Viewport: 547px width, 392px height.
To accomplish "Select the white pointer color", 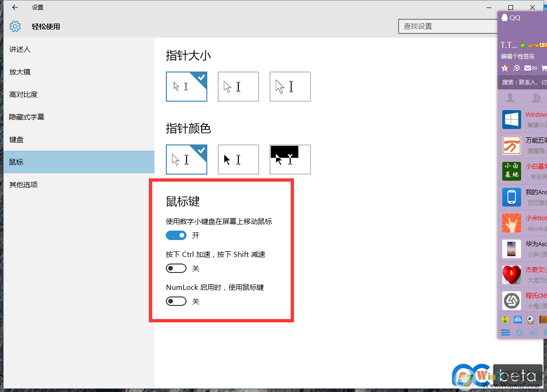I will 187,160.
